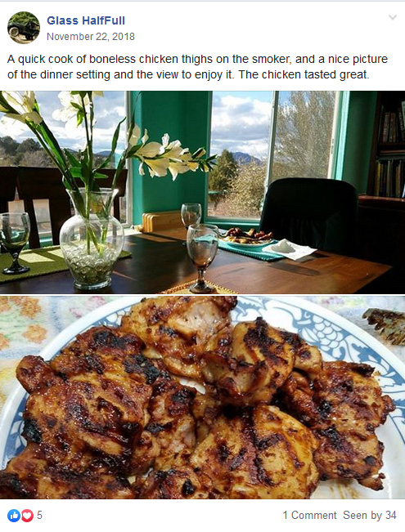This screenshot has height=532, width=405.
Task: Open the Glass HalfFull profile picture
Action: [x=24, y=28]
